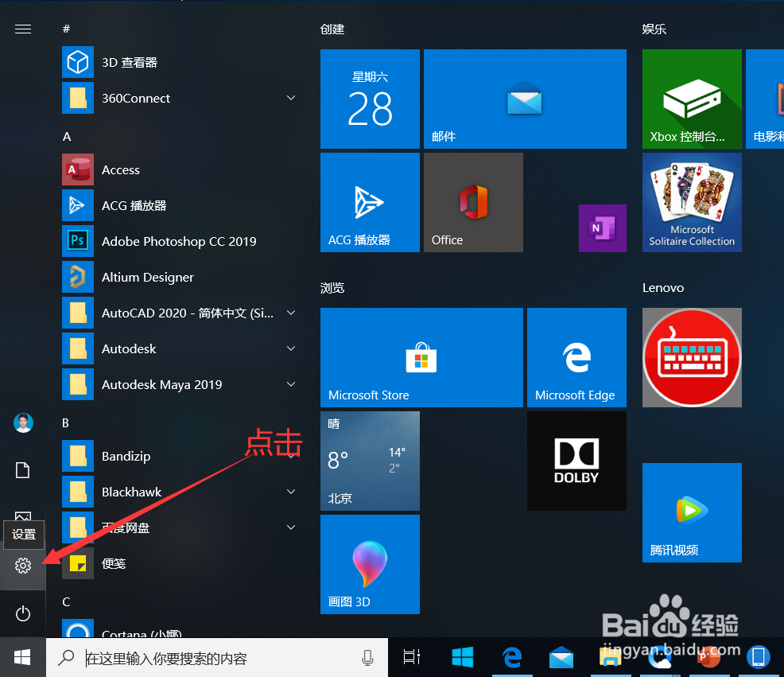Launch the 腾讯视频 tile
Viewport: 784px width, 677px height.
pos(691,512)
